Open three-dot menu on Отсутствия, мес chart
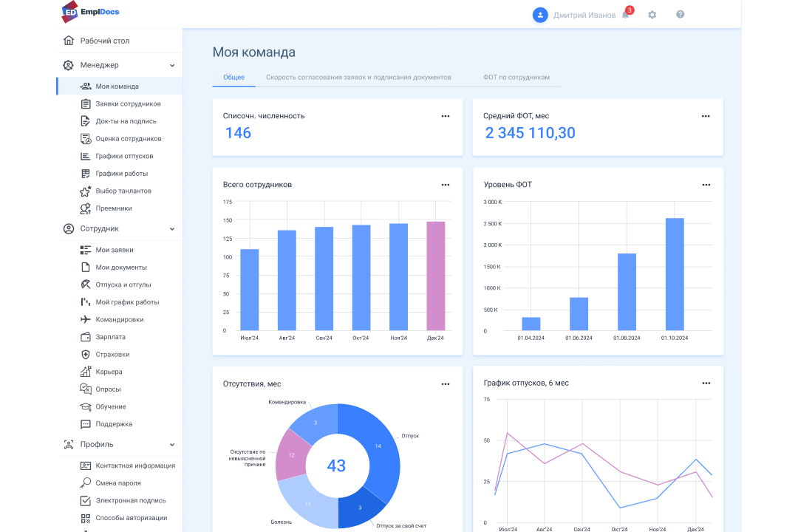This screenshot has height=532, width=798. point(446,384)
